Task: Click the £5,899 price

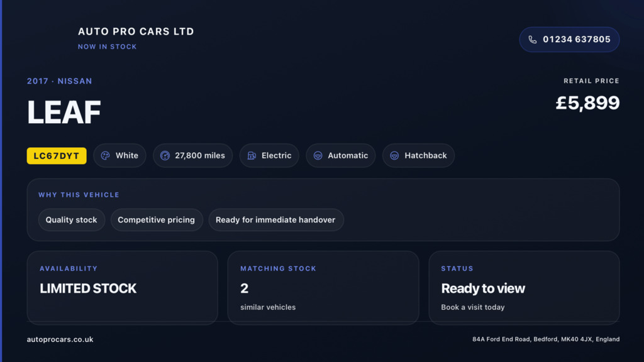Action: pyautogui.click(x=588, y=102)
